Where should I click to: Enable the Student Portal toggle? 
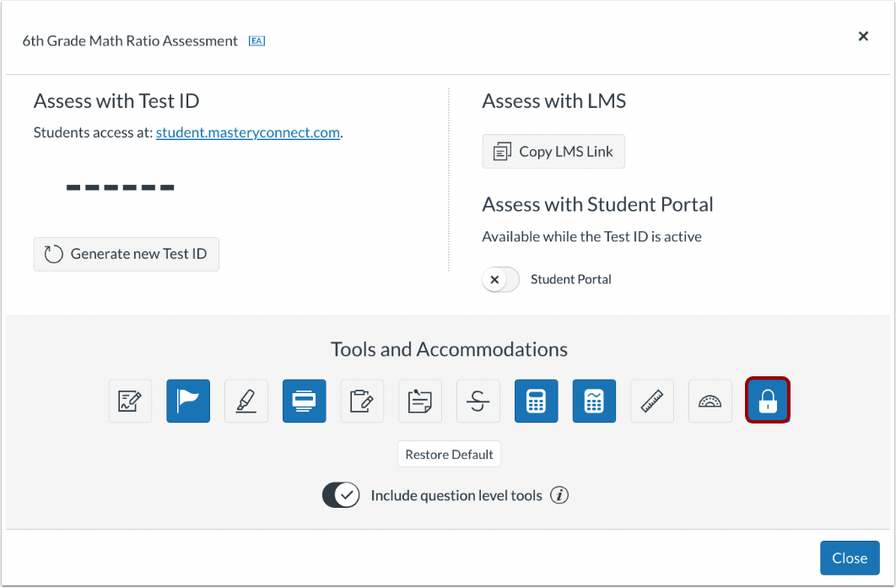coord(500,279)
